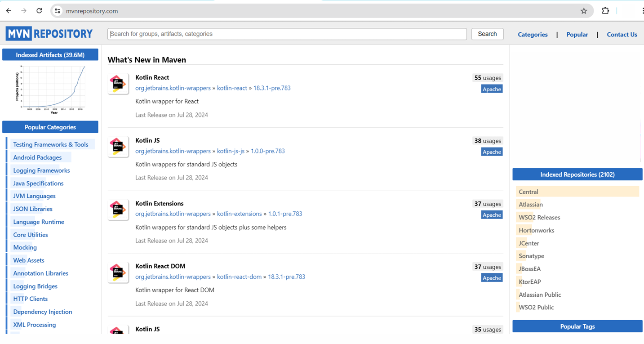Open Logging Frameworks category

coord(41,170)
